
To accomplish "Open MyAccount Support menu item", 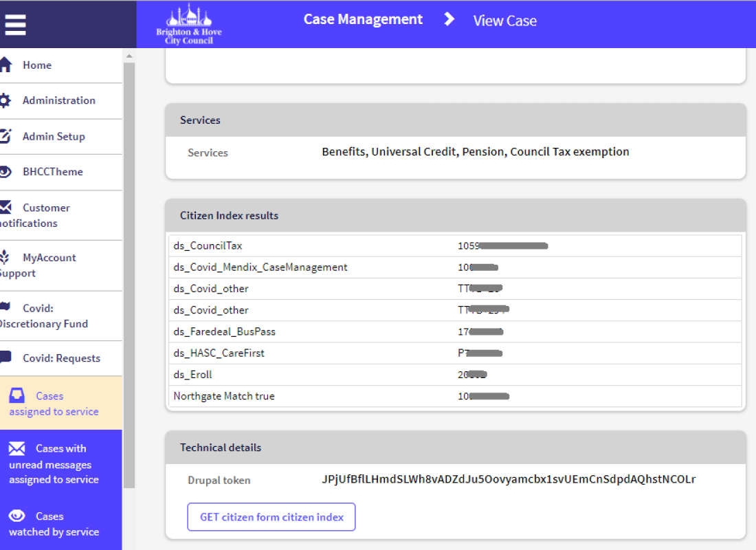I will [60, 265].
